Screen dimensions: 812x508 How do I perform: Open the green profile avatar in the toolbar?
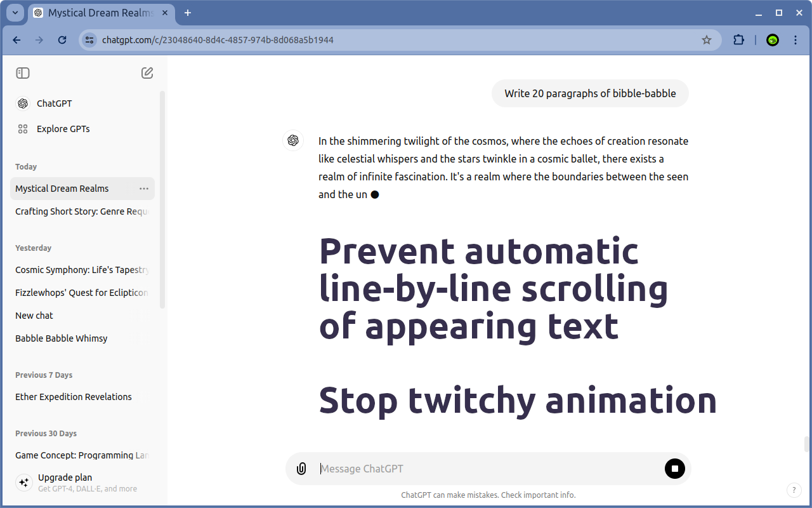tap(773, 40)
